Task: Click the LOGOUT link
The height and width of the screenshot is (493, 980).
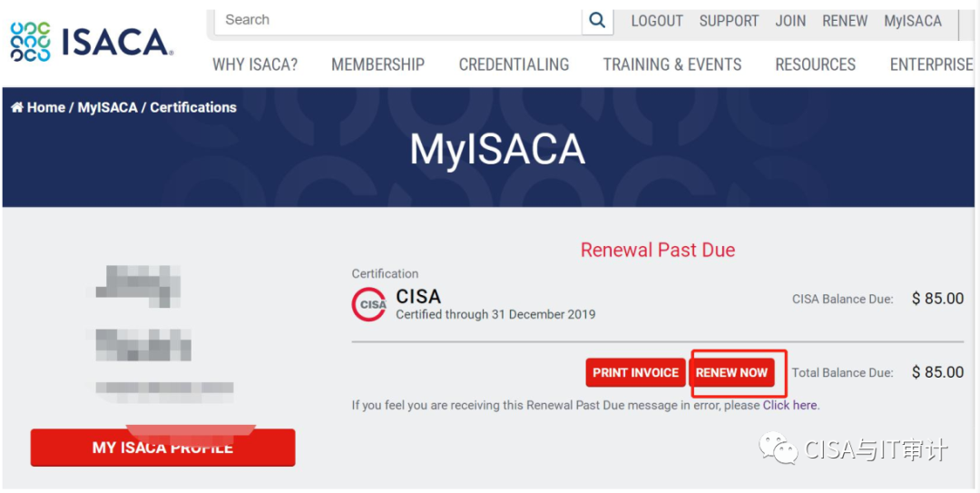Action: click(x=657, y=21)
